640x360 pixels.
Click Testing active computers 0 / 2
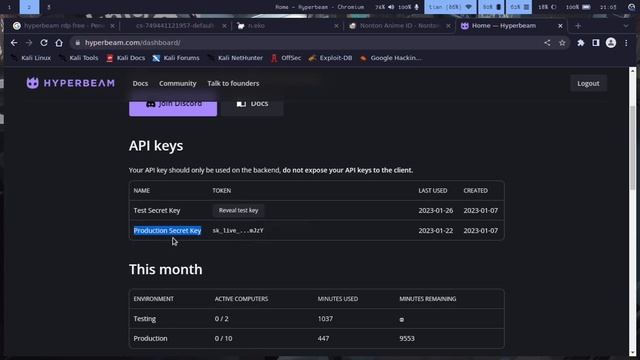222,318
